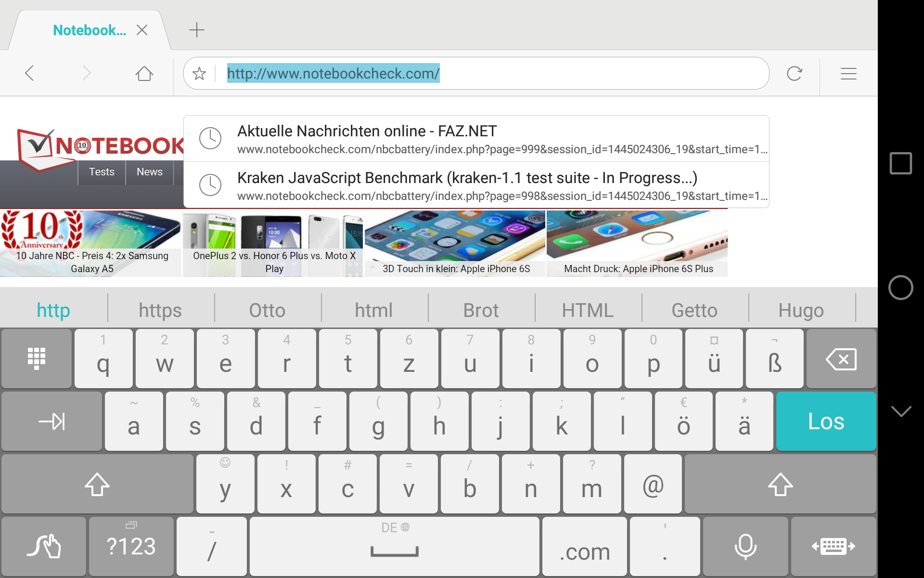Tap the teal Los go key

pos(826,421)
